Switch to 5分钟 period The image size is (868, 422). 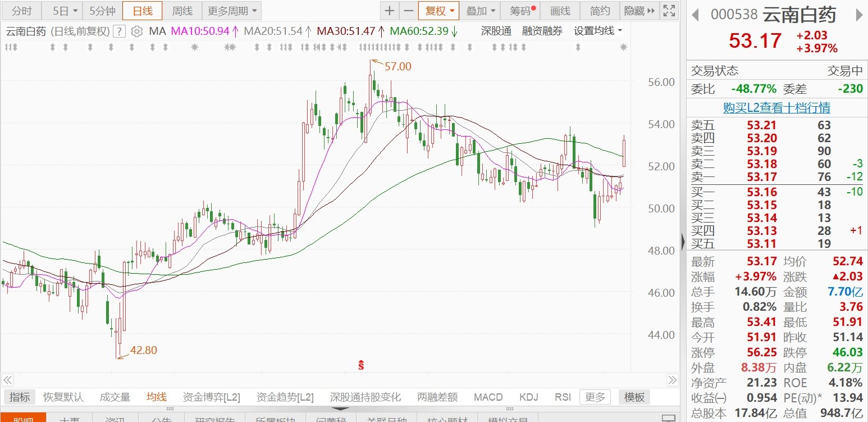coord(103,11)
